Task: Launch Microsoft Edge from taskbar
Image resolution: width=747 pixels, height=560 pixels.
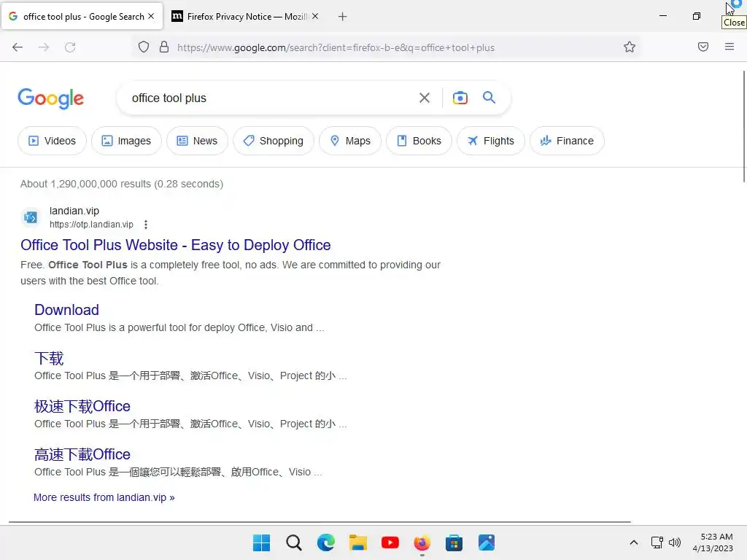Action: (x=326, y=542)
